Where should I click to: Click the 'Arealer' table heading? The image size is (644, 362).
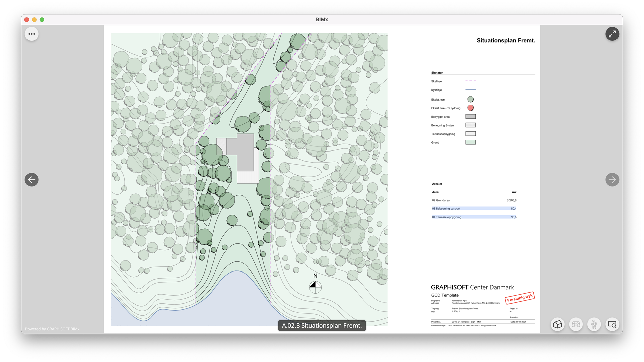pos(437,184)
